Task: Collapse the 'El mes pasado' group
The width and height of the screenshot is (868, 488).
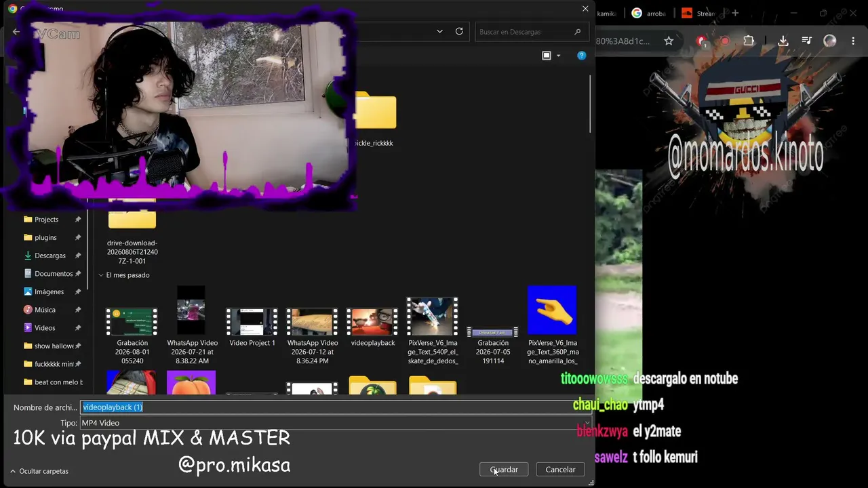Action: click(x=101, y=275)
